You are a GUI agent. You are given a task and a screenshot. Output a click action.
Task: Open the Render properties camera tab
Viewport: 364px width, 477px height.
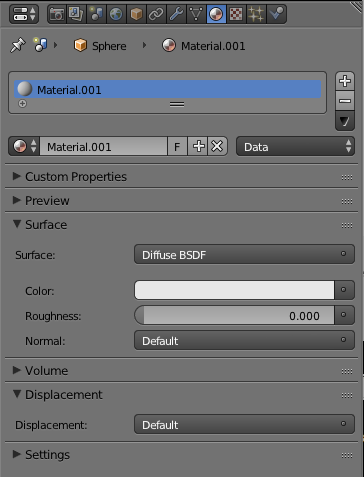point(57,14)
